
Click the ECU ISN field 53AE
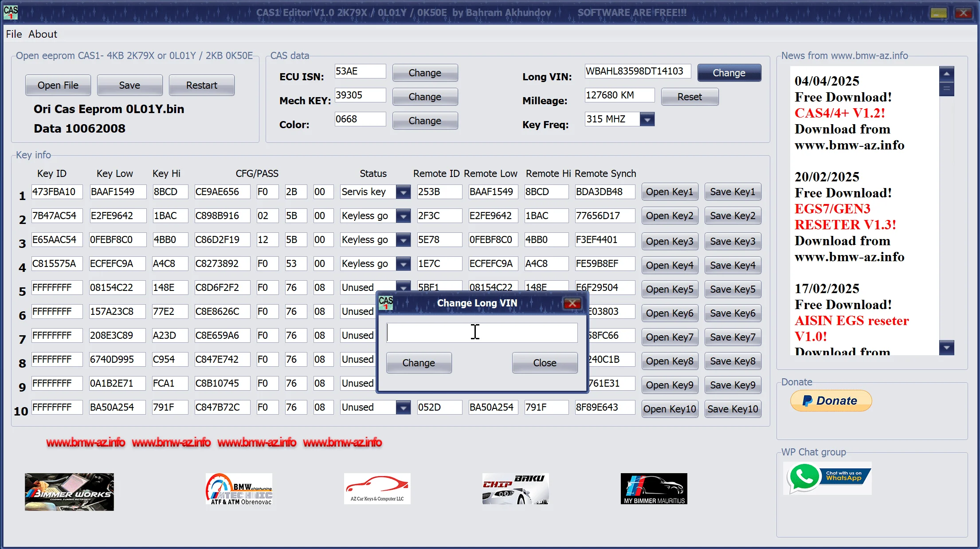(x=360, y=71)
